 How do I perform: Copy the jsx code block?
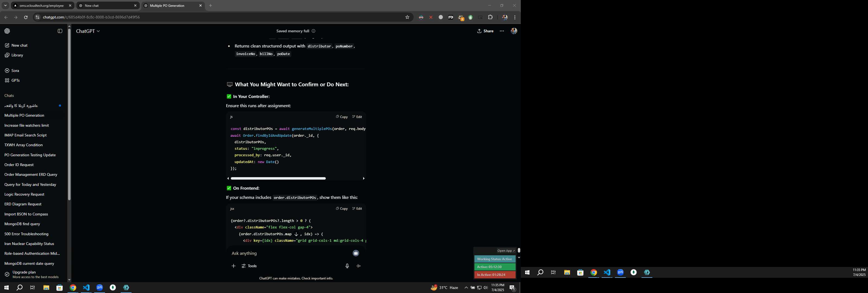[341, 208]
